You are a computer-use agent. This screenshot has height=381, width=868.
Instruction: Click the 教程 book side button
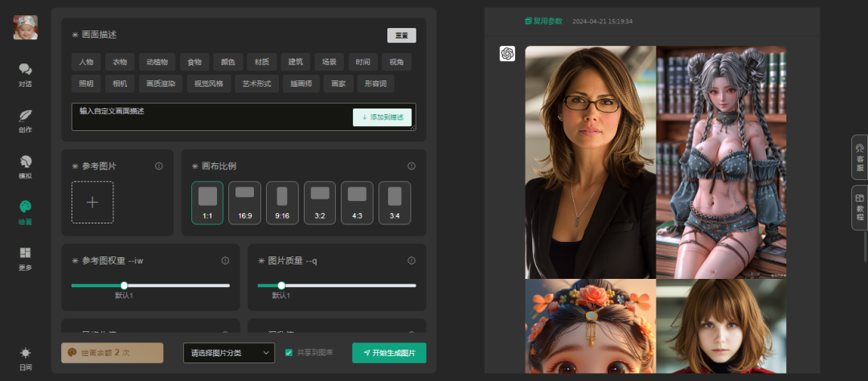click(x=859, y=207)
